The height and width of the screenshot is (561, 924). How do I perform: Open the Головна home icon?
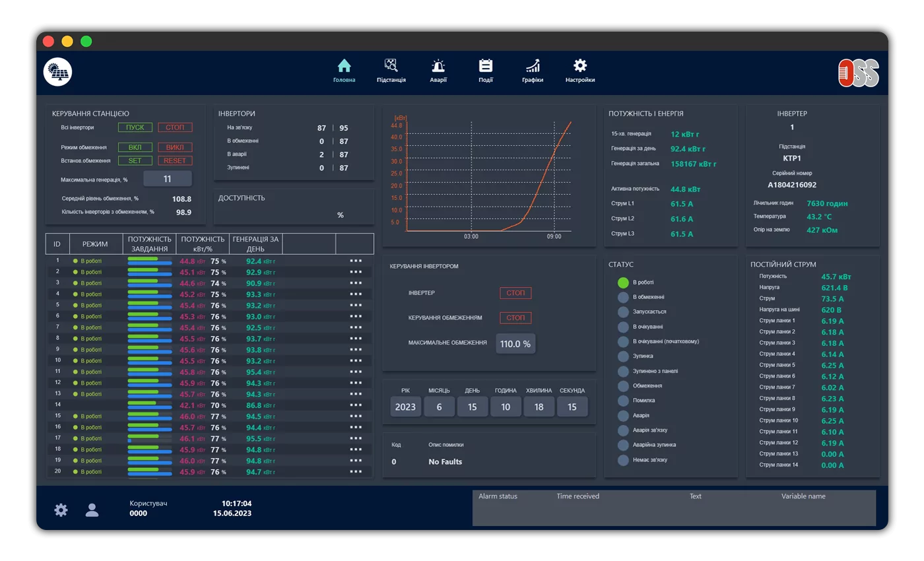[x=344, y=65]
